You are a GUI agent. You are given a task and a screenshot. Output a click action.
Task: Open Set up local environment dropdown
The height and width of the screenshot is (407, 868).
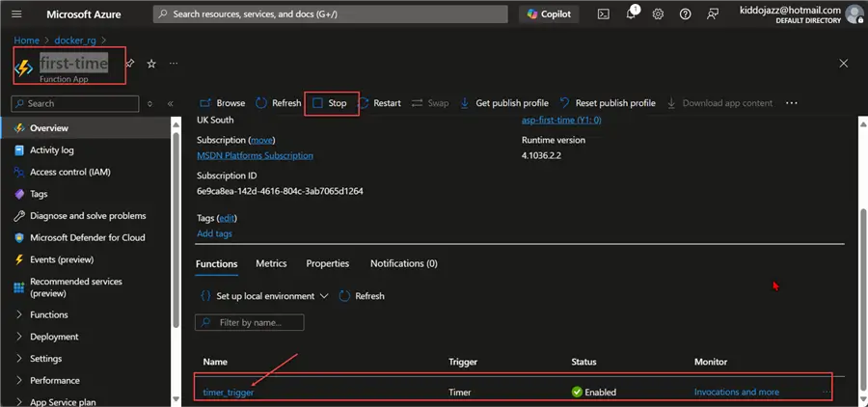(x=264, y=296)
